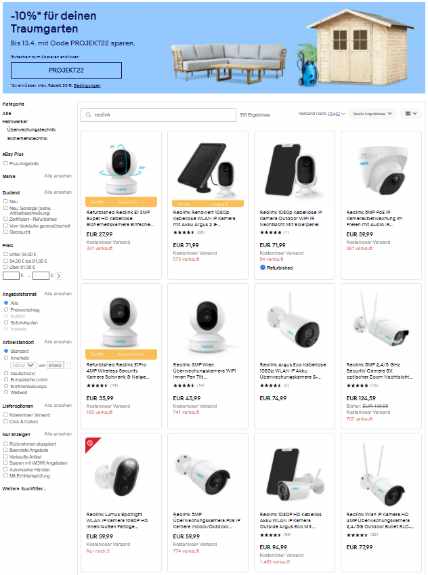The width and height of the screenshot is (428, 575).
Task: Open the gallery view layout switcher icon
Action: (411, 114)
